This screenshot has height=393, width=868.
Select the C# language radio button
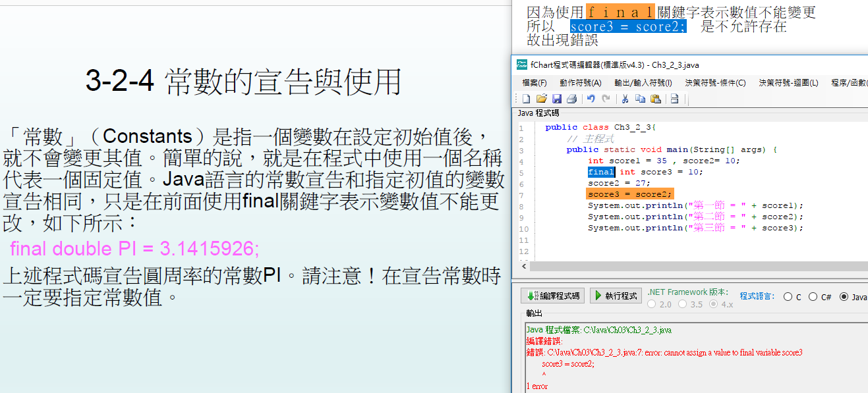tap(813, 297)
